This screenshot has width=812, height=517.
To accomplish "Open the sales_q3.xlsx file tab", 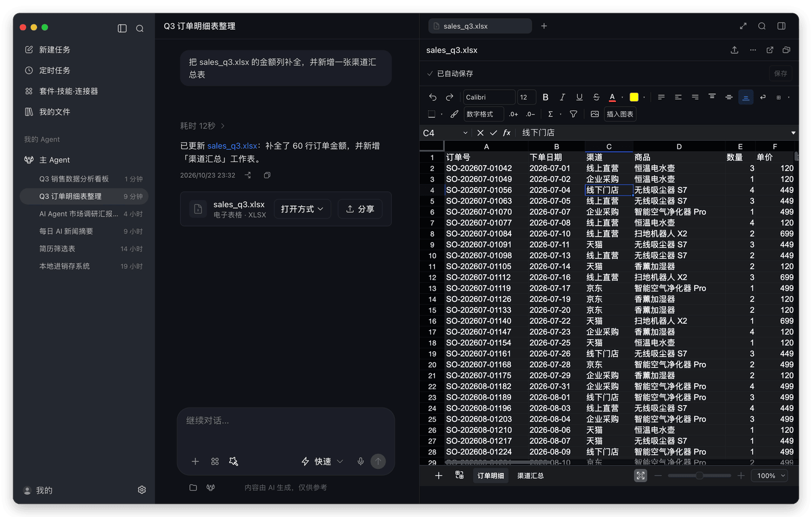I will 480,26.
